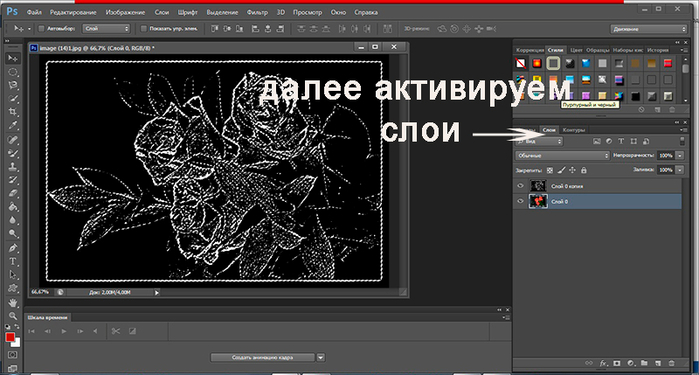Select the Path Selection tool

point(12,275)
